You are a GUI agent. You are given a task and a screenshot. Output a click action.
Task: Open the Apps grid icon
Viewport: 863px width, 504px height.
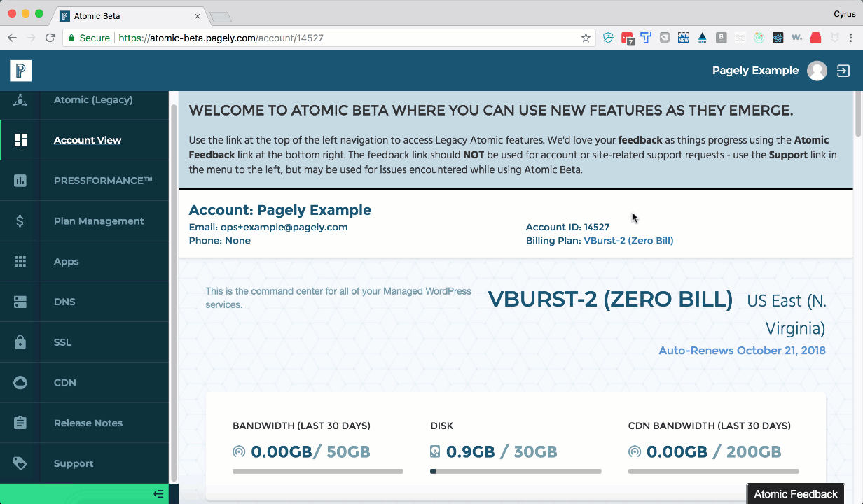tap(20, 262)
